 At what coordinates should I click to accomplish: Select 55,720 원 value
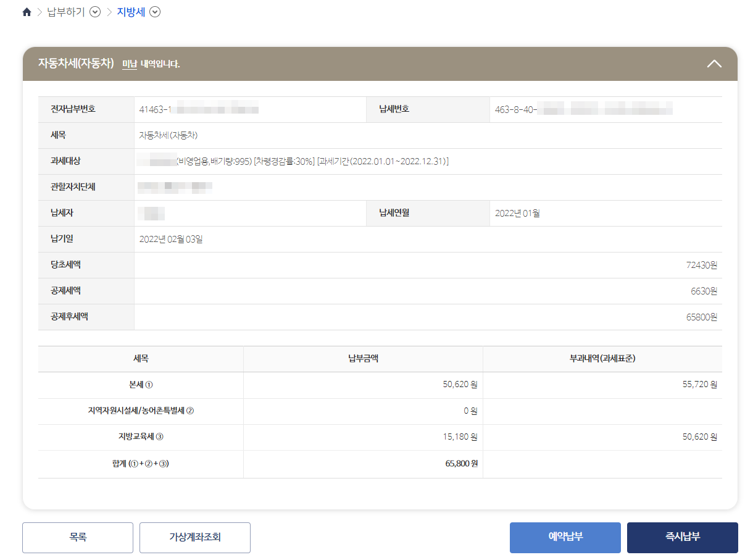click(x=700, y=385)
